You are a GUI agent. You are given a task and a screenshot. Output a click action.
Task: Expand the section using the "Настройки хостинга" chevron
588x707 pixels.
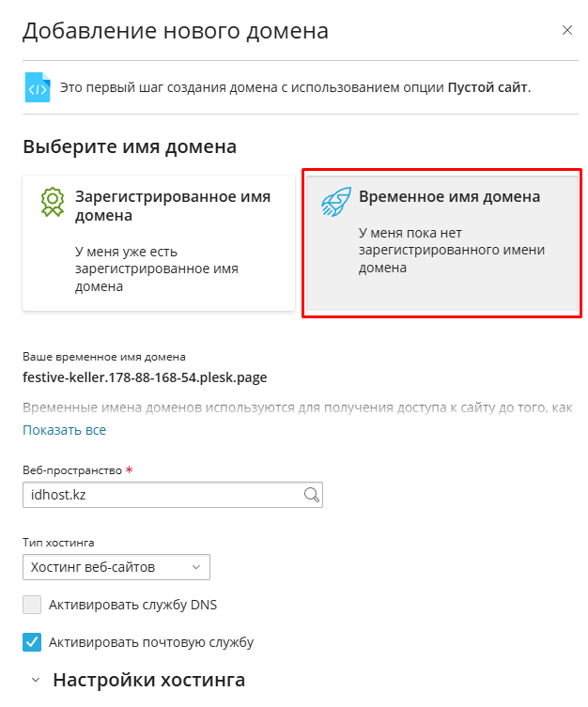35,680
